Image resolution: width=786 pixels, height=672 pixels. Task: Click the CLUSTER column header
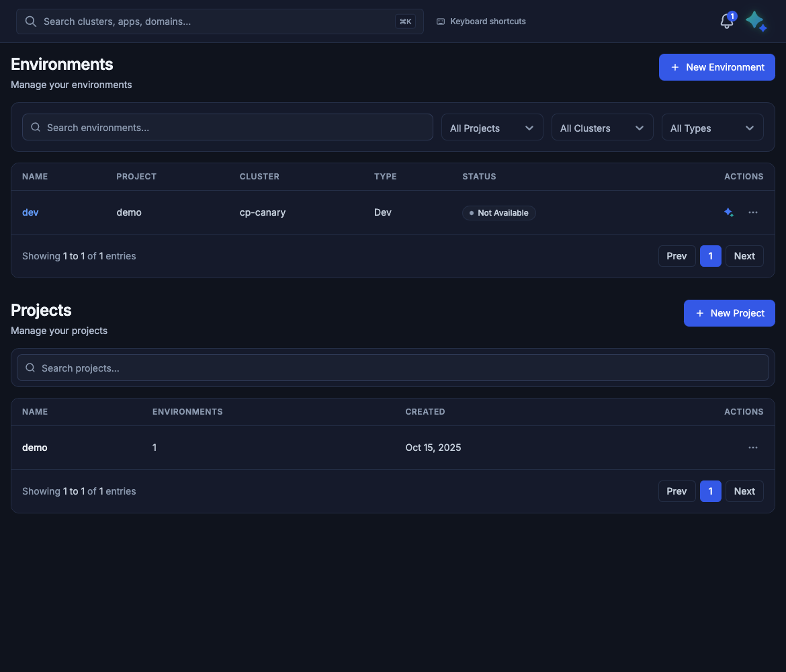(259, 177)
